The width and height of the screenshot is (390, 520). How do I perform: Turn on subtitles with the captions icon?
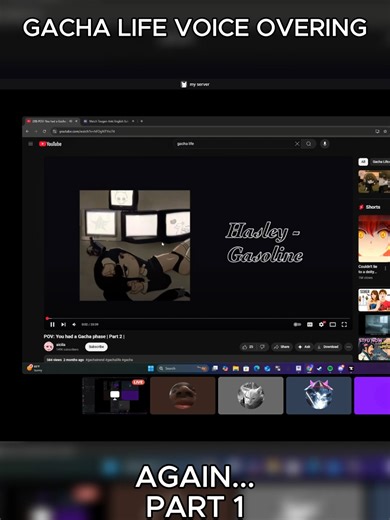[x=310, y=324]
